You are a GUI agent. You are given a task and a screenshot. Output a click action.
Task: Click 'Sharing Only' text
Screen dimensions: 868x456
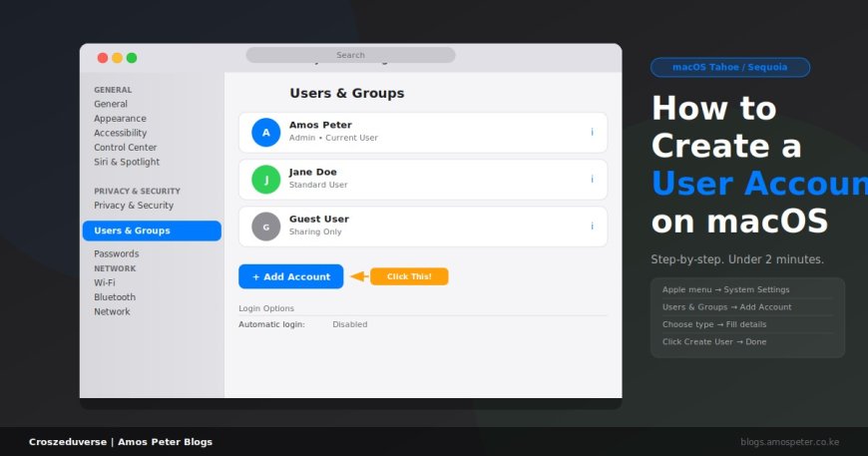point(315,231)
